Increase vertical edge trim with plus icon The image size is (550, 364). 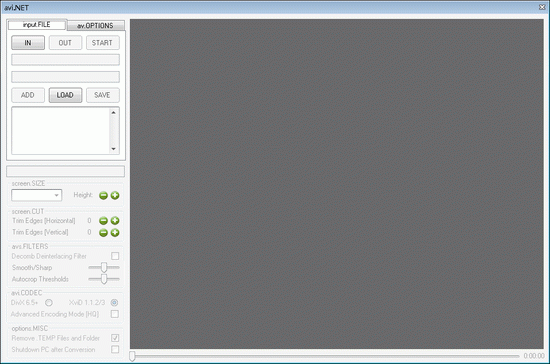[x=115, y=232]
